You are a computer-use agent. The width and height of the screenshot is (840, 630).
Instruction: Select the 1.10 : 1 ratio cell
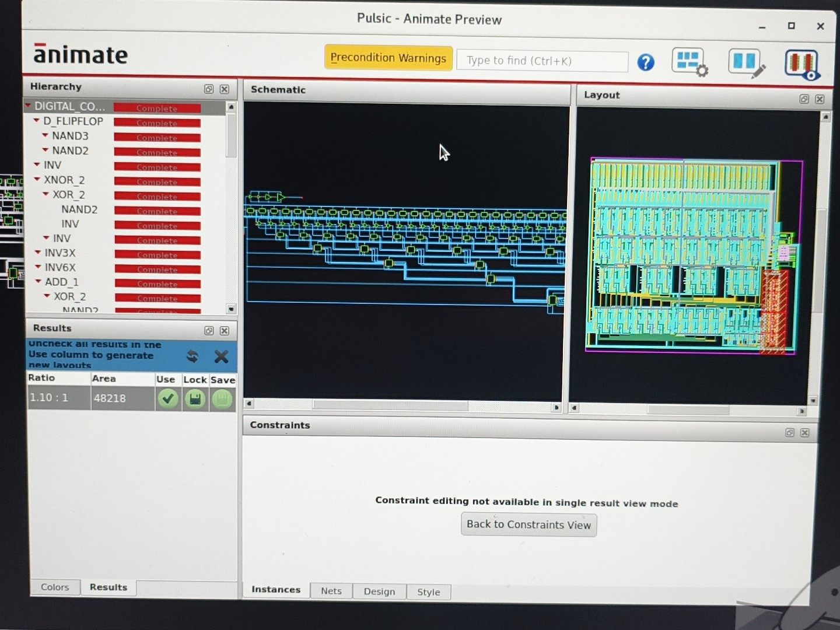coord(58,398)
